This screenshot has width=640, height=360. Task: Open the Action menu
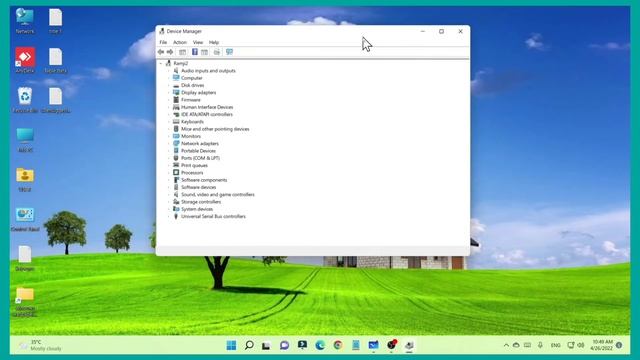(x=180, y=42)
